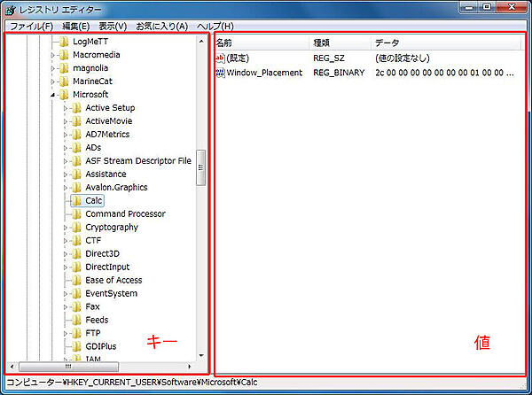Viewport: 532px width, 395px height.
Task: Open the お気に入り(A) menu
Action: [x=162, y=27]
